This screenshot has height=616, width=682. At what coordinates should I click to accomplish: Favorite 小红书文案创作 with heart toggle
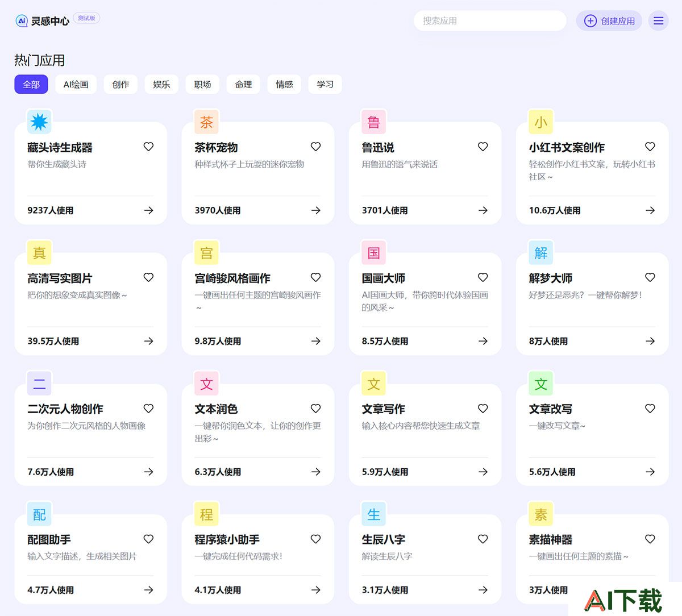click(x=650, y=147)
